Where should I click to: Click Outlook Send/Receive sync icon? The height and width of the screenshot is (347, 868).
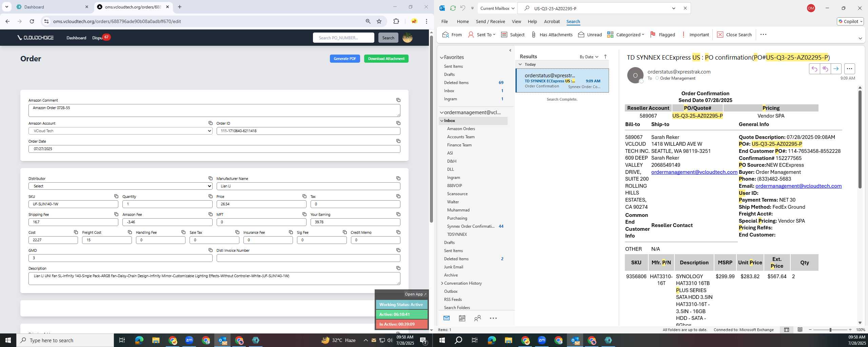tap(453, 8)
